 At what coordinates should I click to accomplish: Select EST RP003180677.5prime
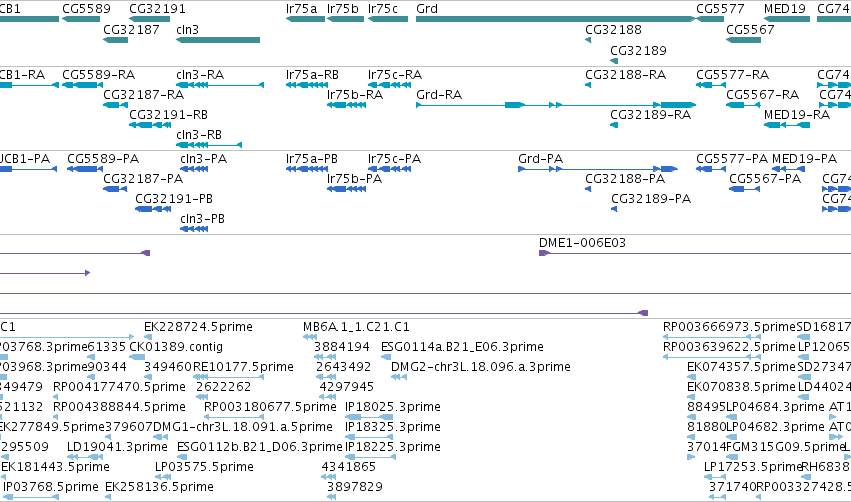point(233,417)
